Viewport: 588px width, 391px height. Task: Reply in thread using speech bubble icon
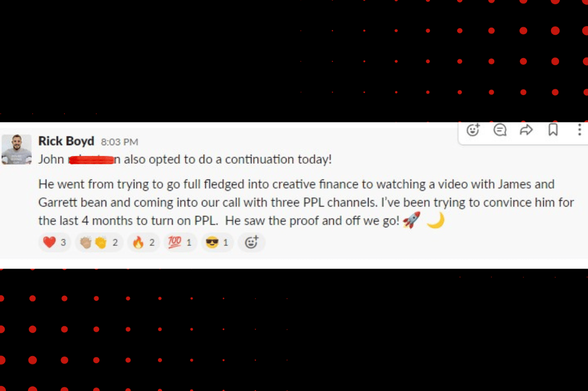(x=500, y=130)
